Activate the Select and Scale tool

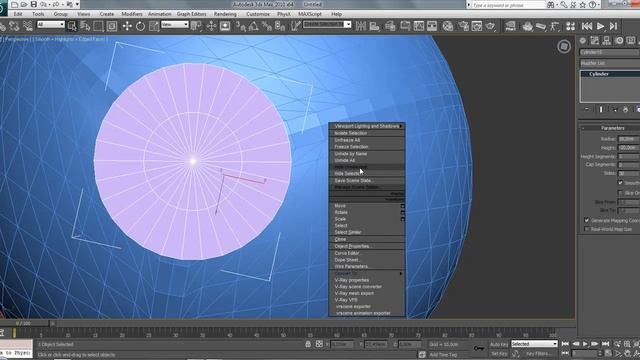pos(154,26)
